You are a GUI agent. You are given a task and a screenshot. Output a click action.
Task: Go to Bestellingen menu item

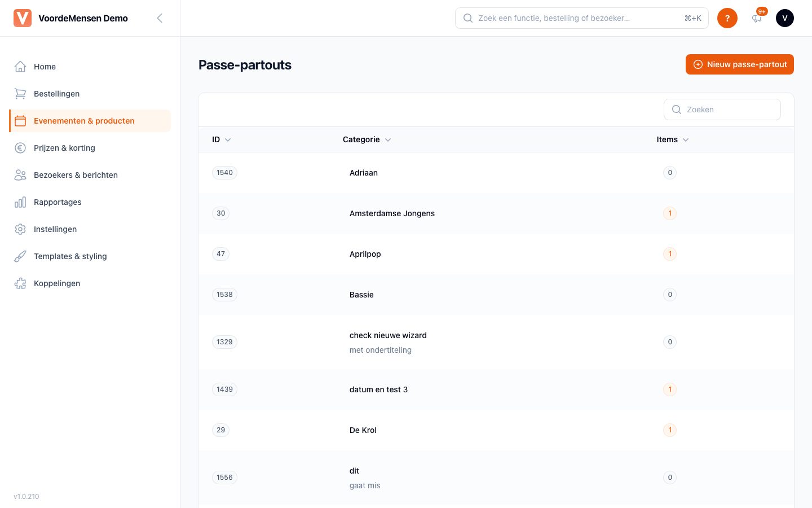[x=90, y=94]
